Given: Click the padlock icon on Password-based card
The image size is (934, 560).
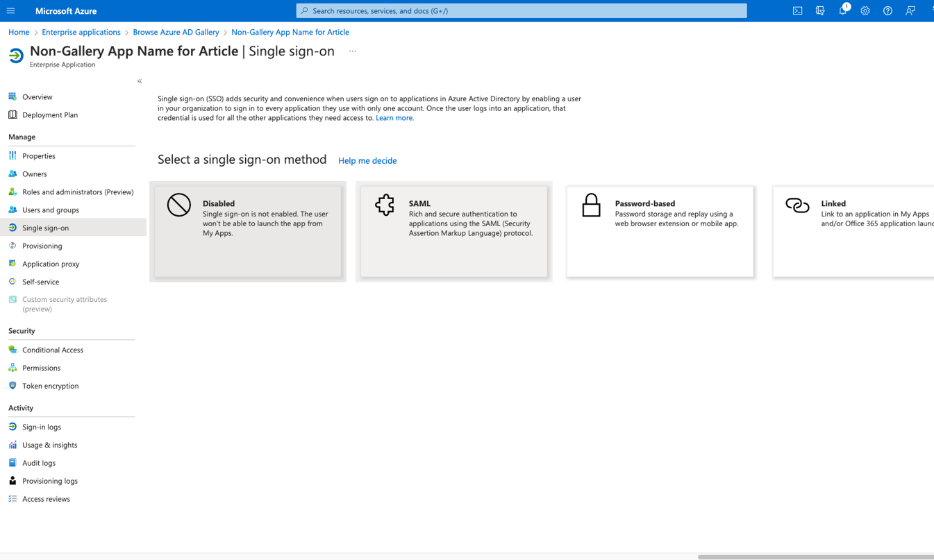Looking at the screenshot, I should tap(591, 205).
